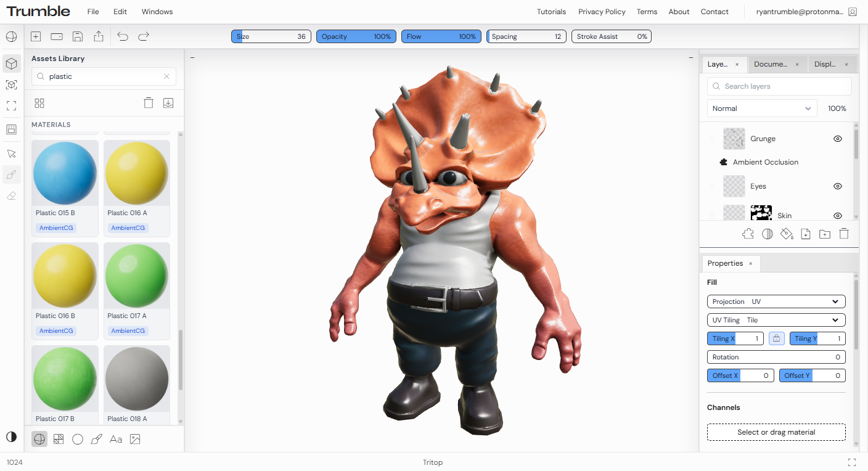Select the Brush tool in the left toolbar
868x471 pixels.
pyautogui.click(x=11, y=174)
